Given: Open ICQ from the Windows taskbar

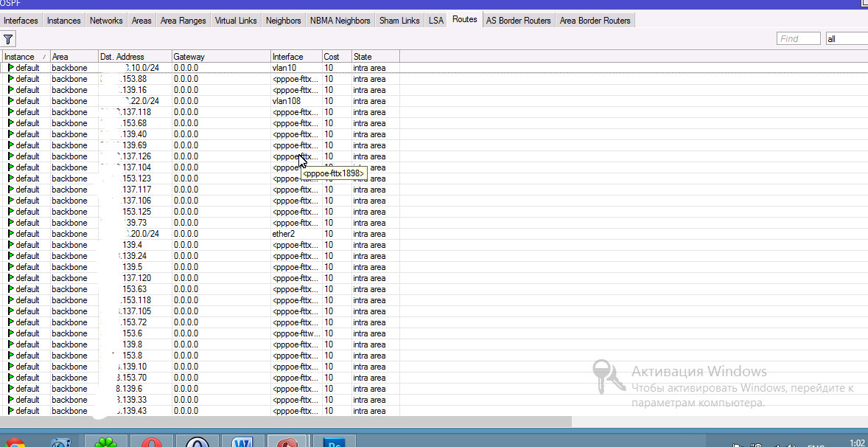Looking at the screenshot, I should [107, 441].
